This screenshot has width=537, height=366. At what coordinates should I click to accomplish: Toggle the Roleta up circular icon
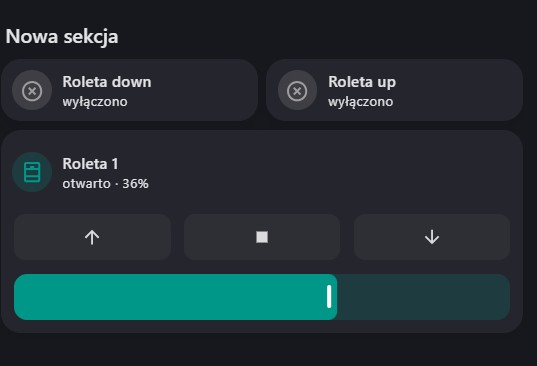click(x=297, y=91)
